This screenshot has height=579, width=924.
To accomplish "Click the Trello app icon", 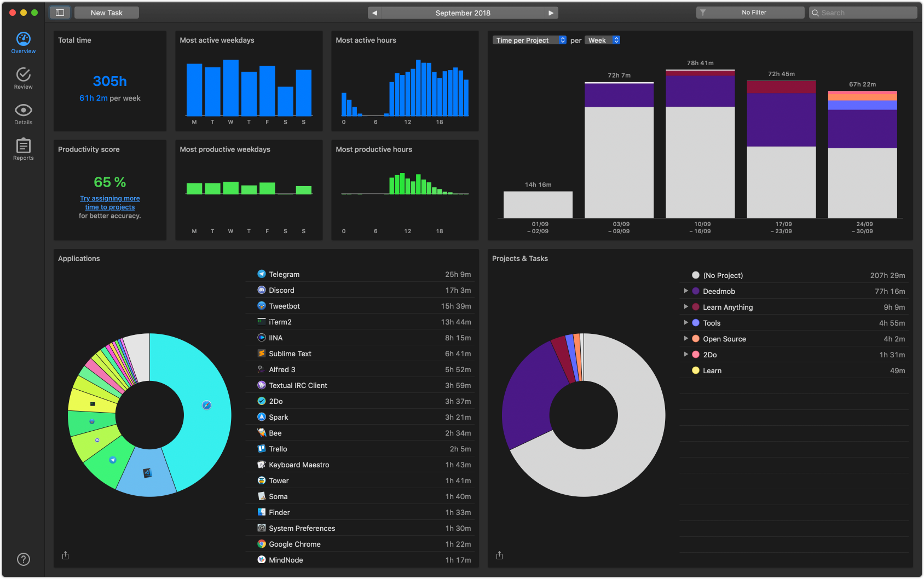I will [x=262, y=449].
